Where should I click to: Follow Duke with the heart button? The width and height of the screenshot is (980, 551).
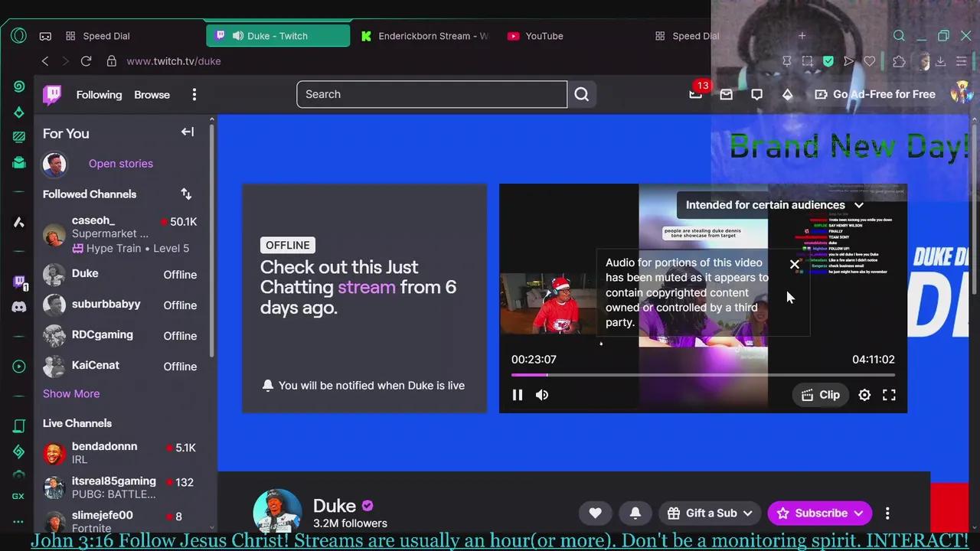595,514
